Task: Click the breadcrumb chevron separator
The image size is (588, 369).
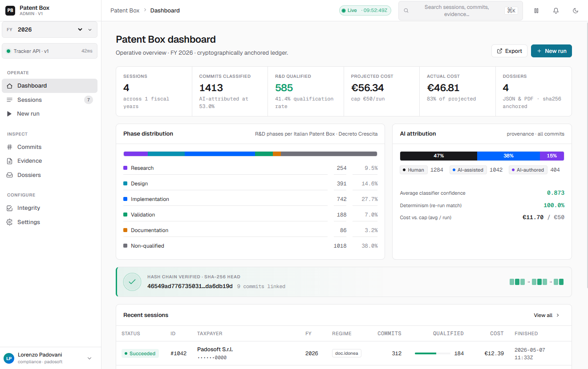Action: point(145,10)
